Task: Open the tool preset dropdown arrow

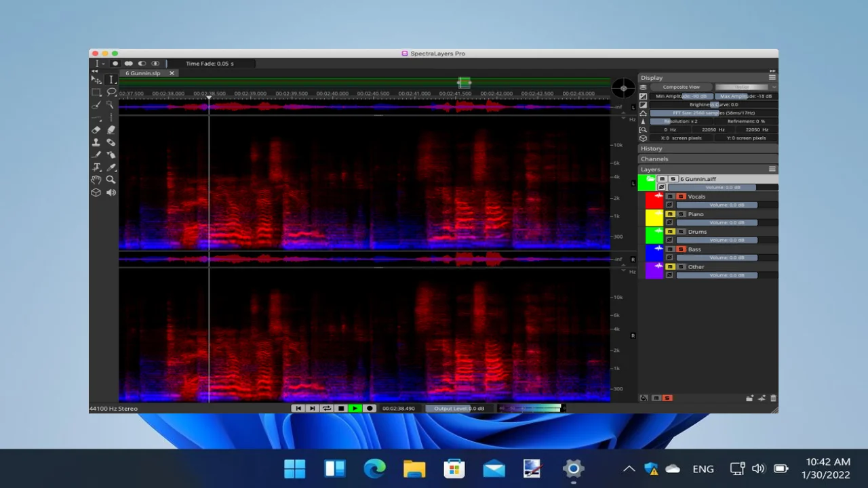Action: [104, 64]
